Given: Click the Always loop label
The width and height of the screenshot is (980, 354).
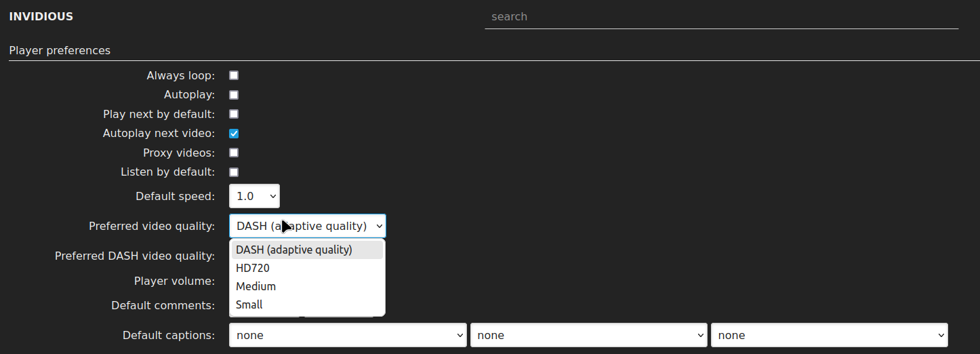Looking at the screenshot, I should [181, 75].
